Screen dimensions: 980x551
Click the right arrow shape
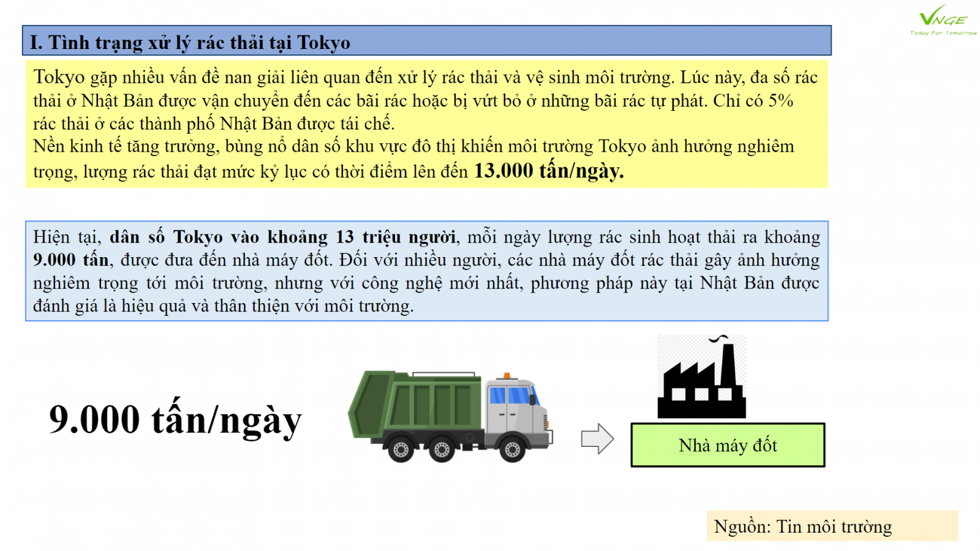pyautogui.click(x=597, y=439)
